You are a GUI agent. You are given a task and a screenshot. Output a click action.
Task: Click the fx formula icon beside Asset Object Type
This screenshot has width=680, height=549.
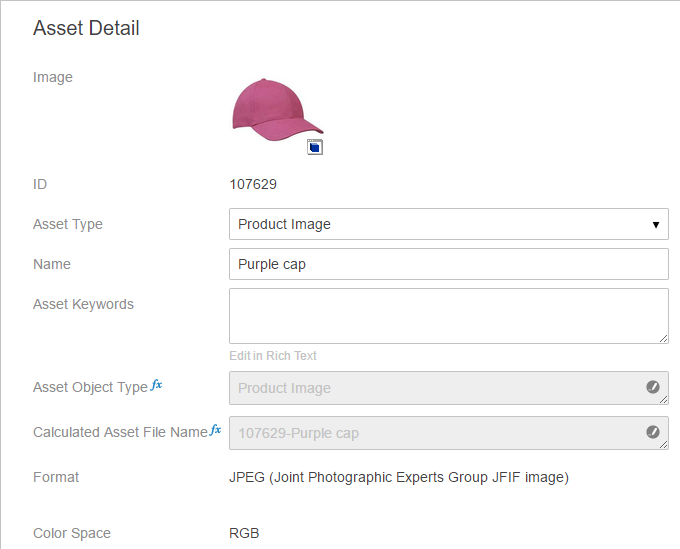click(x=156, y=386)
